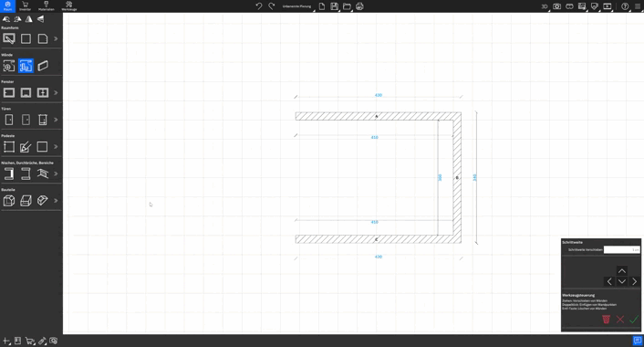Open image render options icon

[582, 6]
